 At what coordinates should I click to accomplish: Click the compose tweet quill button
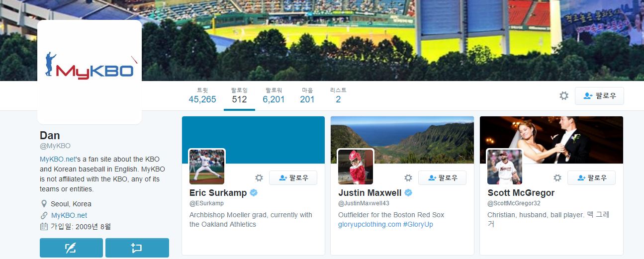coord(71,248)
